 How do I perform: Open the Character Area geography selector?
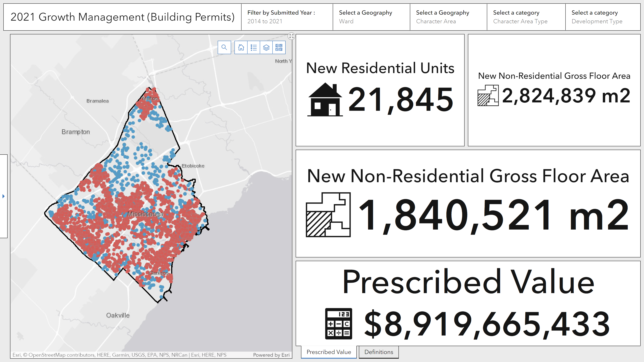[x=448, y=17]
